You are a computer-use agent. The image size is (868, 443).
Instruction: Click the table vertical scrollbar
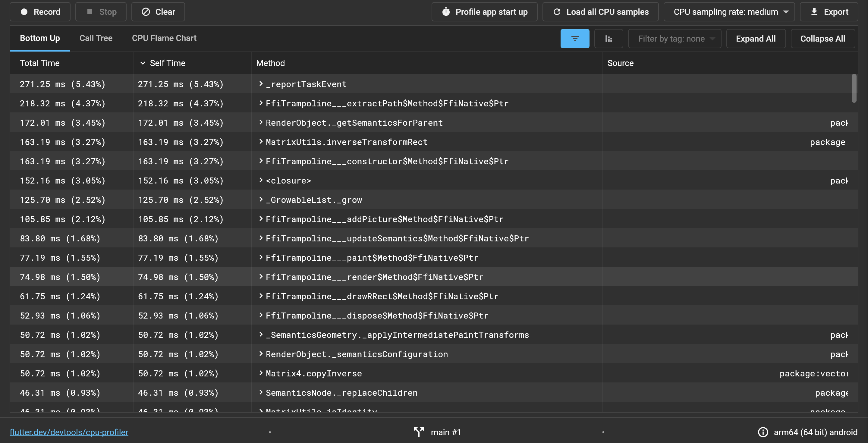tap(854, 88)
